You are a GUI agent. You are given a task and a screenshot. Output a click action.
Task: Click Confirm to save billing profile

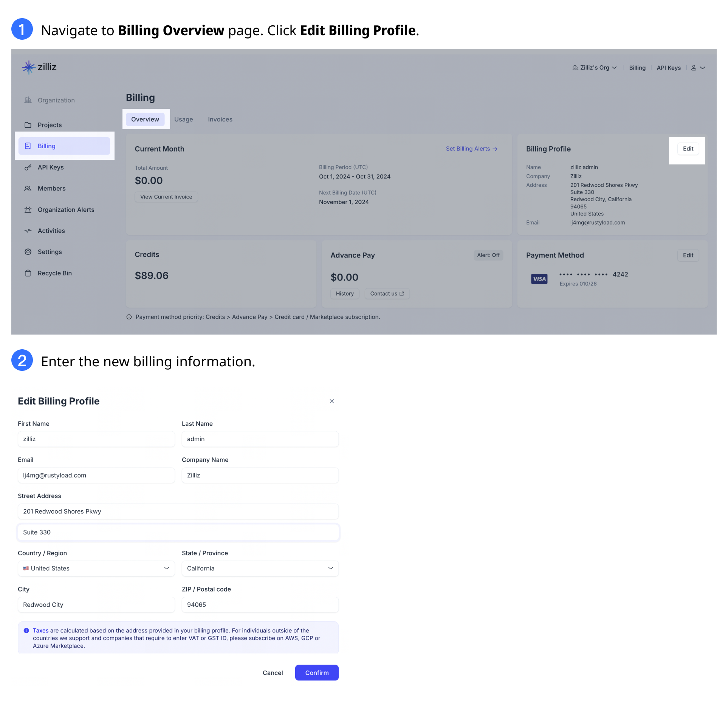[x=317, y=673]
